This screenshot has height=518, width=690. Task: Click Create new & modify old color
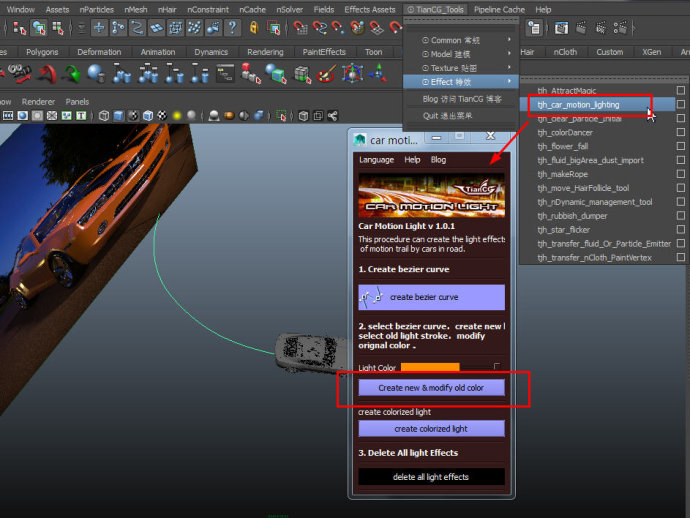pyautogui.click(x=432, y=388)
